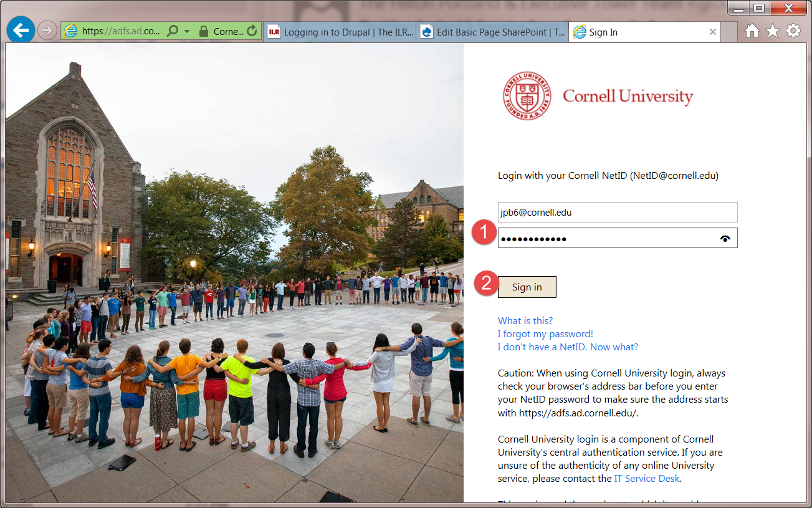The height and width of the screenshot is (508, 812).
Task: Click the address bar search magnifier icon
Action: pos(173,31)
